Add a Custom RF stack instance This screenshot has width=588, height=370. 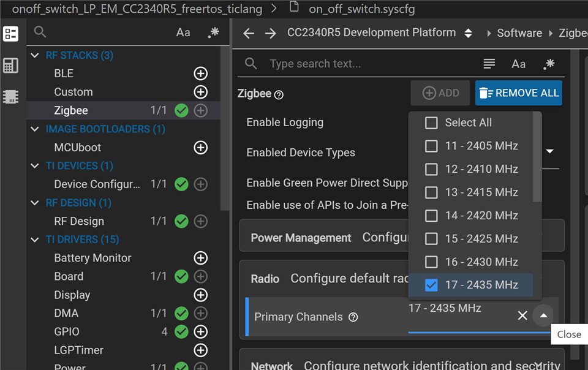(201, 92)
